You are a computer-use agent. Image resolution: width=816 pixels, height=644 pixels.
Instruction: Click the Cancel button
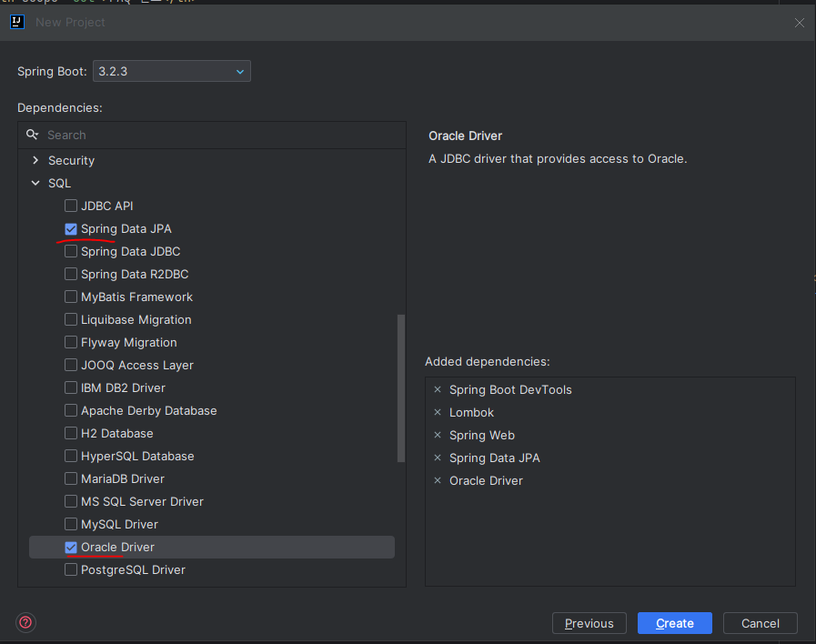[x=761, y=623]
